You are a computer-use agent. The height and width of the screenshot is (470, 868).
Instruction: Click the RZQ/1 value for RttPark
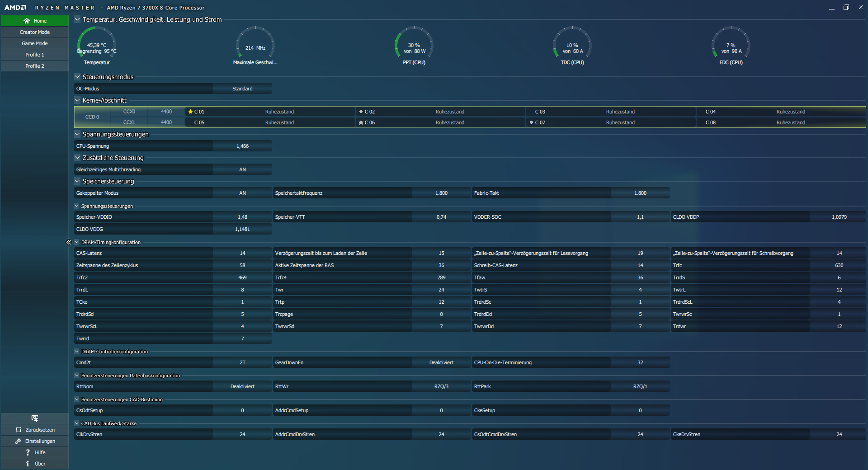[640, 386]
